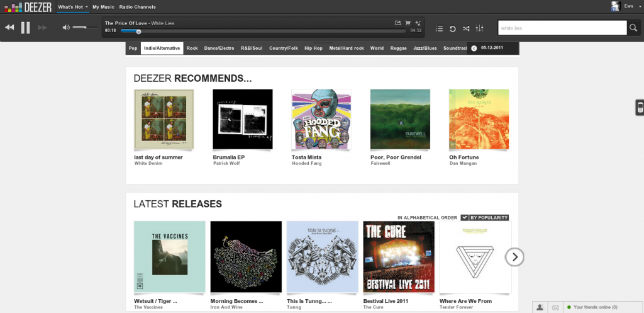
Task: Open the Tender Forever artist link
Action: [457, 307]
